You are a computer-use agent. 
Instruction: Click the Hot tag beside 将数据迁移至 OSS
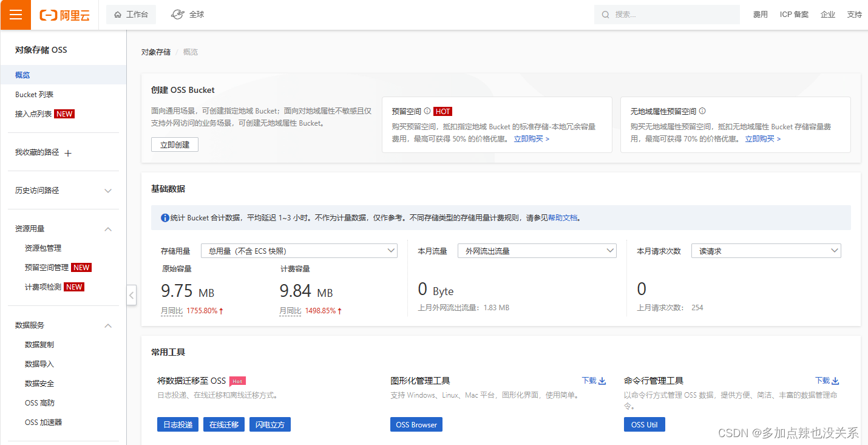[237, 381]
